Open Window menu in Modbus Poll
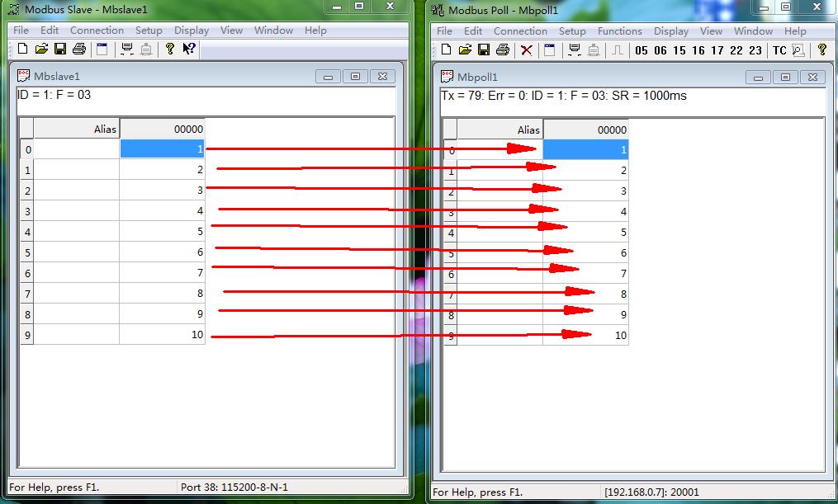Image resolution: width=838 pixels, height=504 pixels. click(754, 31)
